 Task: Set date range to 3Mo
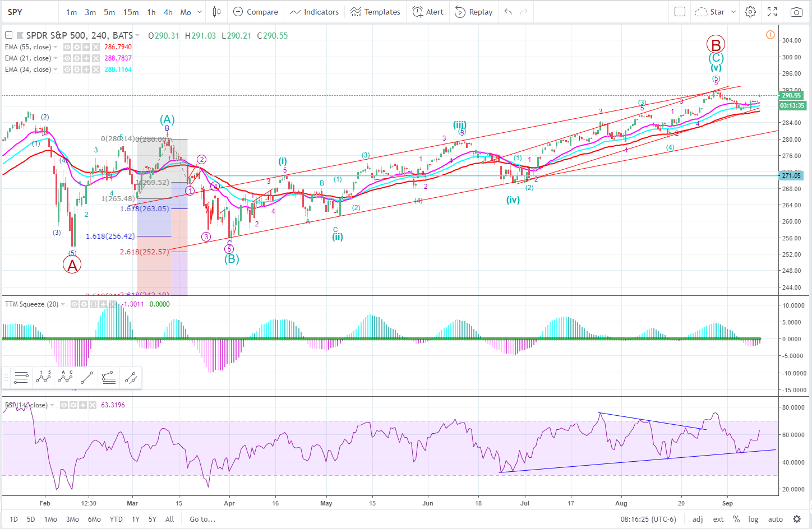(x=72, y=519)
